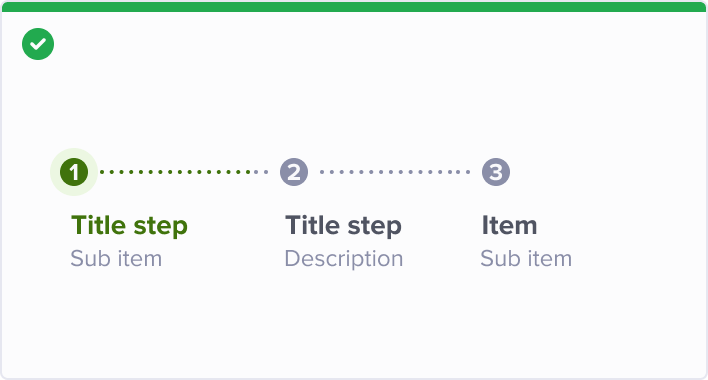
Task: Select the "Item" step title
Action: click(509, 225)
